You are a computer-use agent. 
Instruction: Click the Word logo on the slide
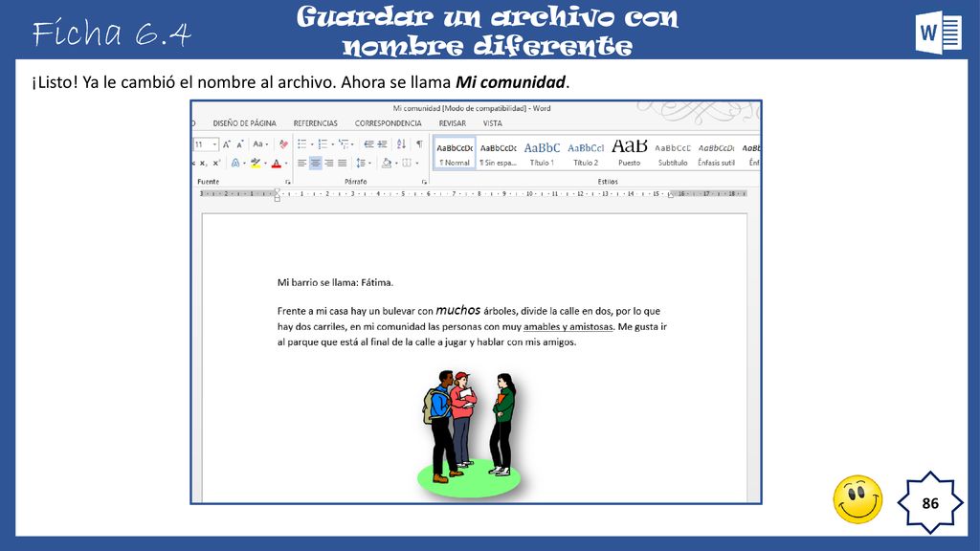click(x=939, y=33)
